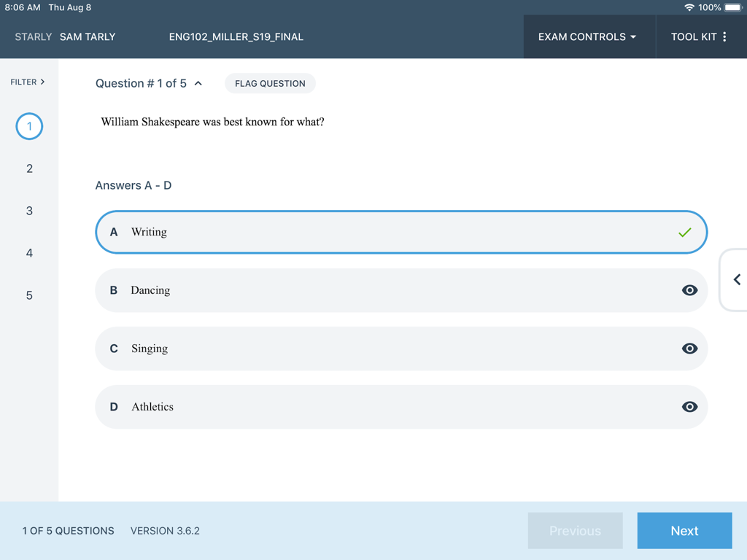Reveal answer B Dancing with its eye icon
747x560 pixels.
coord(689,290)
